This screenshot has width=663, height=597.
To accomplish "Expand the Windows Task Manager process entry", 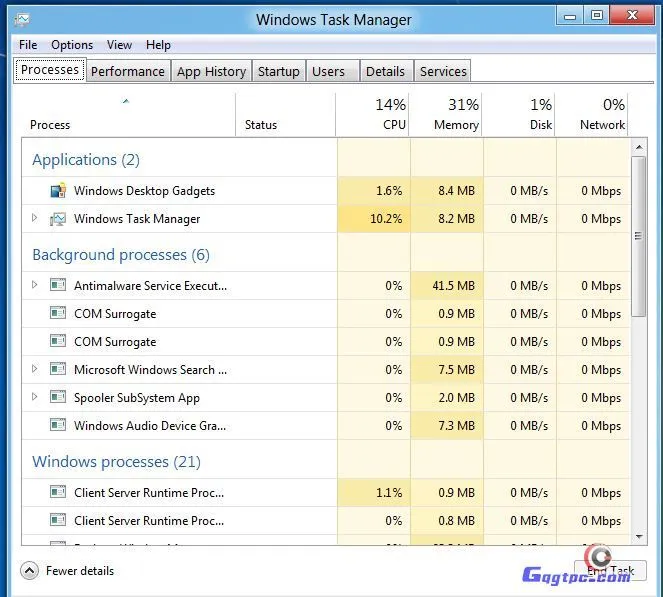I will click(x=35, y=219).
